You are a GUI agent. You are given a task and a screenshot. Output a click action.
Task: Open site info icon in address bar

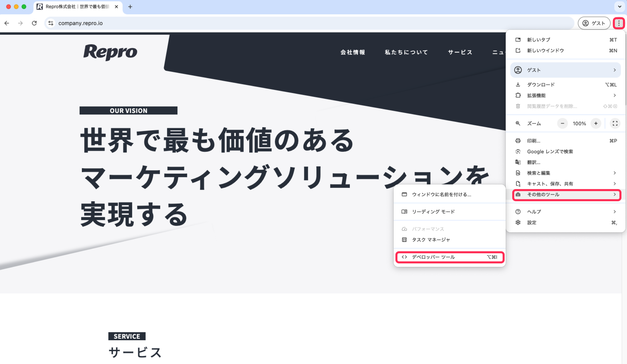(x=51, y=23)
